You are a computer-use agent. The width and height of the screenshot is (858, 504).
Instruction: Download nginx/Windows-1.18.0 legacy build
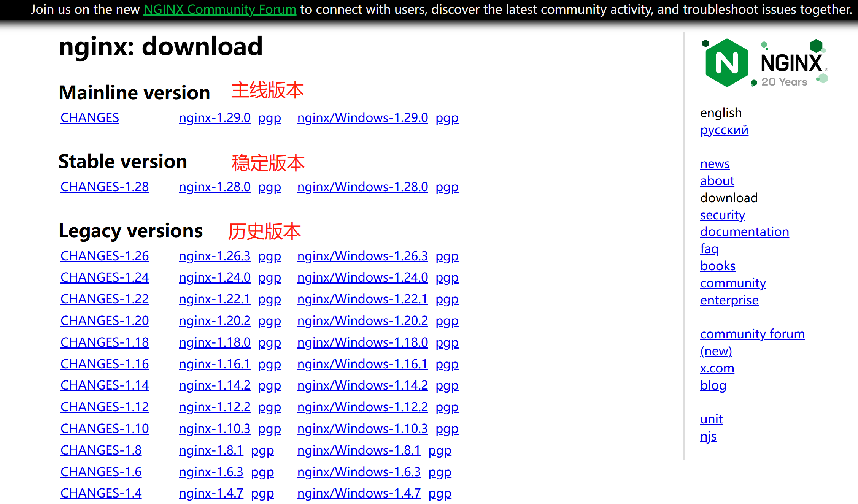coord(362,342)
